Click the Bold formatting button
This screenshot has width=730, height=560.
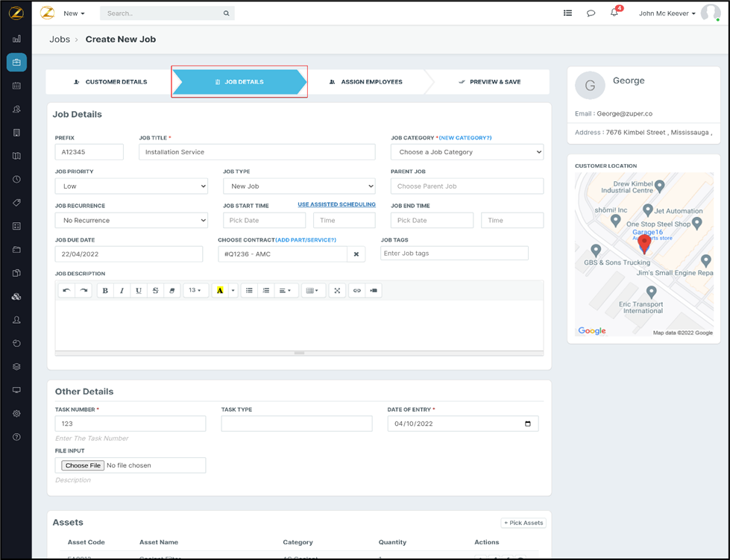(x=105, y=291)
